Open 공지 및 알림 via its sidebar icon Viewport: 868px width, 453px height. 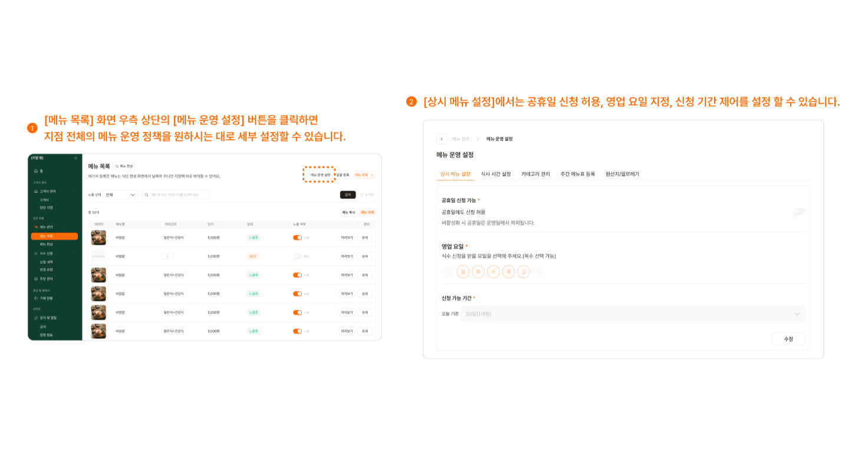point(36,317)
